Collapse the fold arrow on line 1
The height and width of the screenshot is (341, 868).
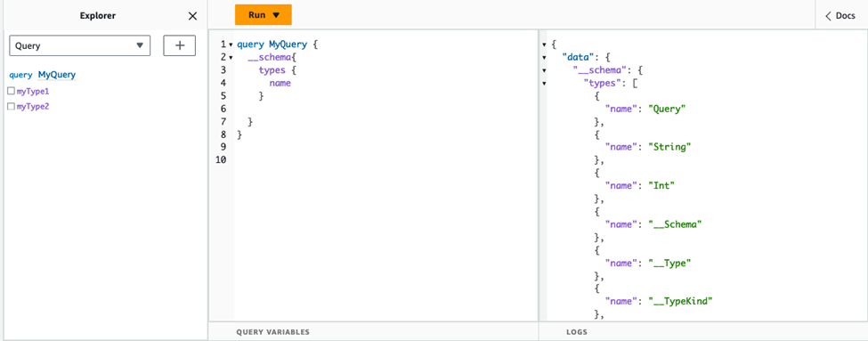click(231, 45)
